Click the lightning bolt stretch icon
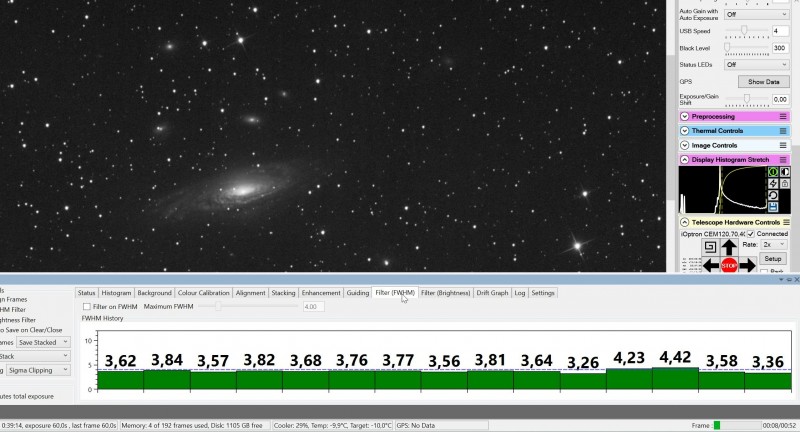Viewport: 800px width, 432px height. click(773, 184)
